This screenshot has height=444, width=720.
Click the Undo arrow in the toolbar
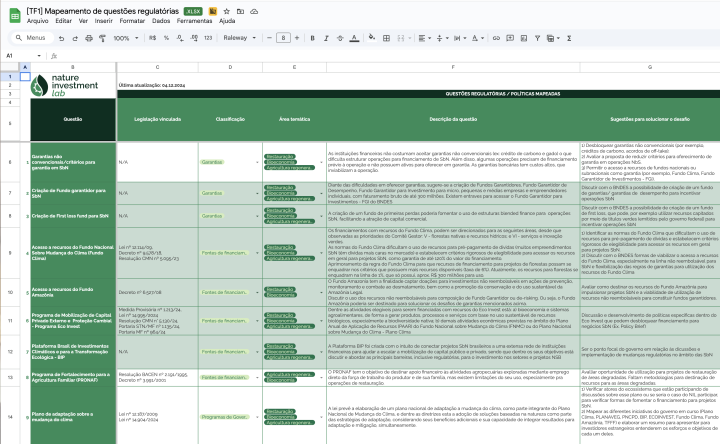tap(60, 38)
